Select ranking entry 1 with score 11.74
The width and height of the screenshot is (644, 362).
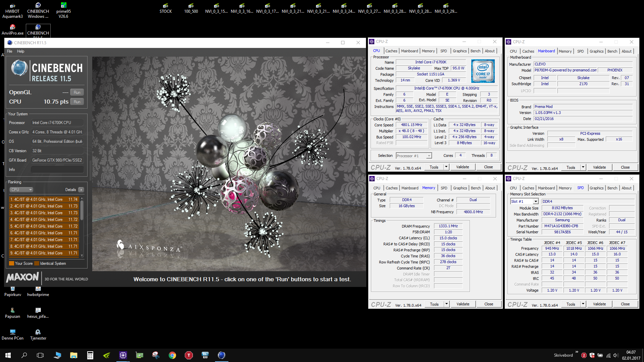pos(44,199)
